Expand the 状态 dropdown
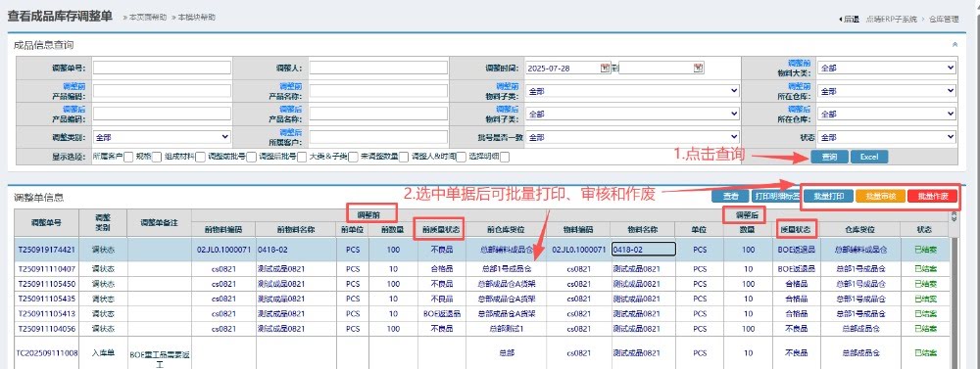The height and width of the screenshot is (369, 980). click(x=888, y=137)
